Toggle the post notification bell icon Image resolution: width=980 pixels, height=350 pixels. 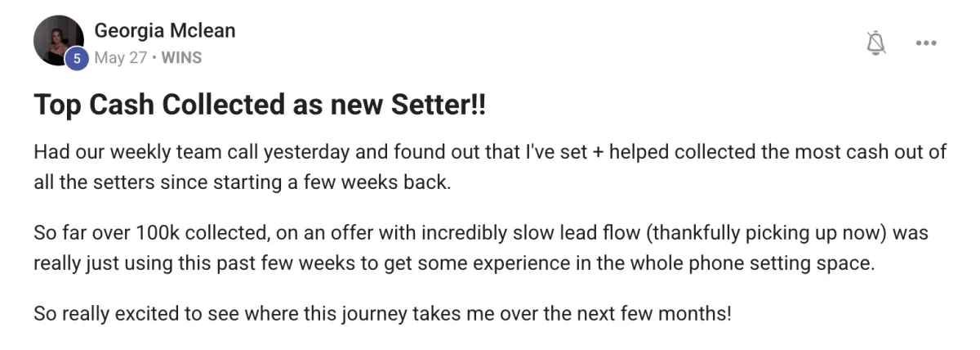[876, 43]
